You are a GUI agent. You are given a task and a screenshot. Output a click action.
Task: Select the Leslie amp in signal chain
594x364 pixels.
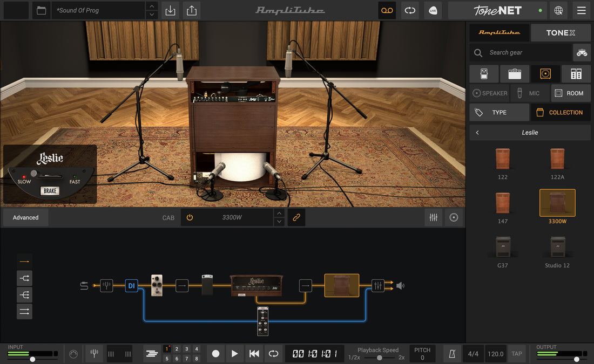256,285
